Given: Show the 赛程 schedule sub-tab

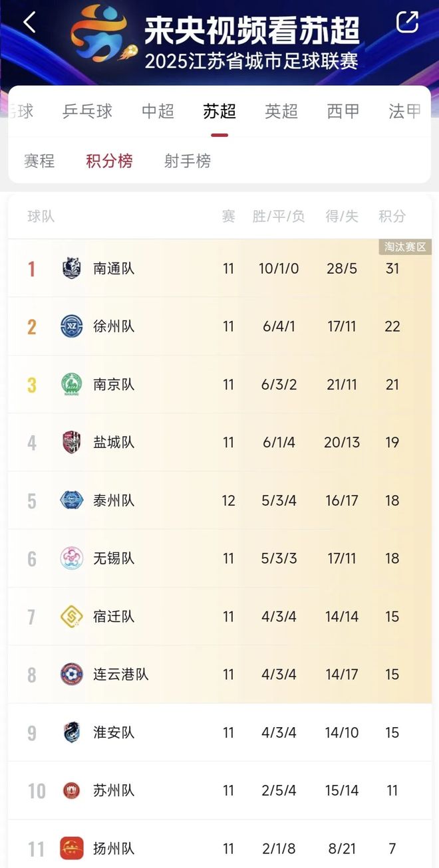Looking at the screenshot, I should [x=39, y=161].
